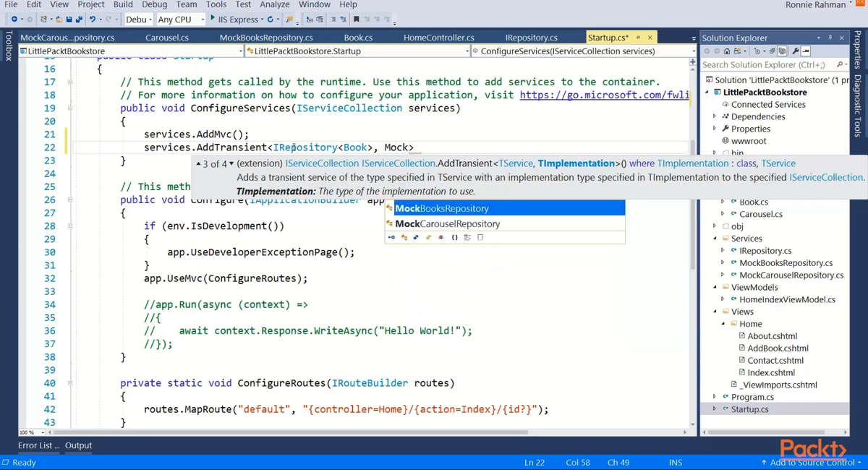Screen dimensions: 868x470
Task: Switch to the HomeController.cs tab
Action: click(x=438, y=38)
